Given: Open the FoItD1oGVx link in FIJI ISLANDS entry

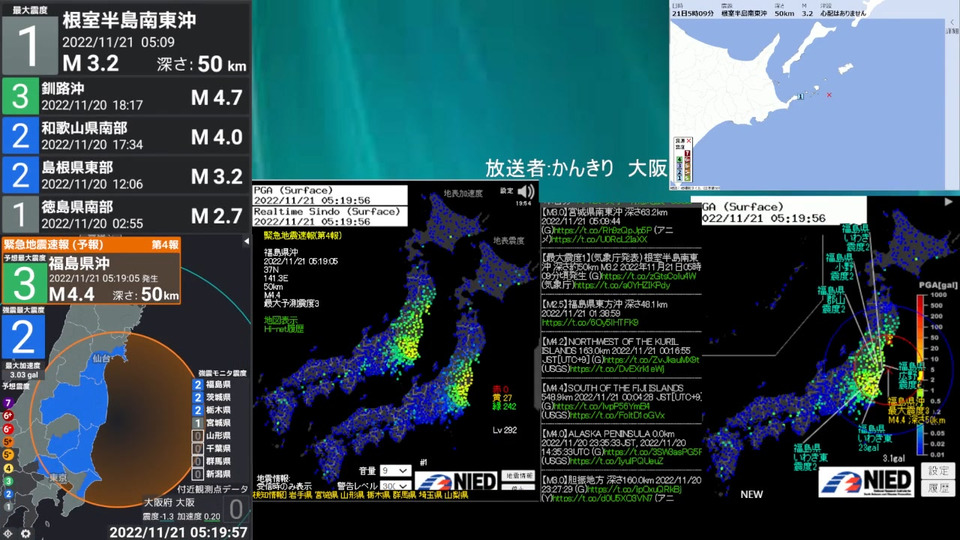Looking at the screenshot, I should [617, 415].
